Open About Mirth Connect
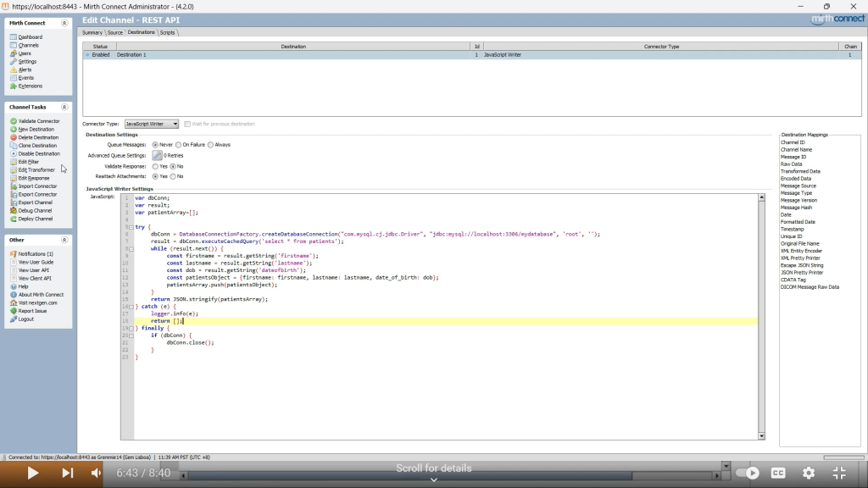 (x=41, y=295)
